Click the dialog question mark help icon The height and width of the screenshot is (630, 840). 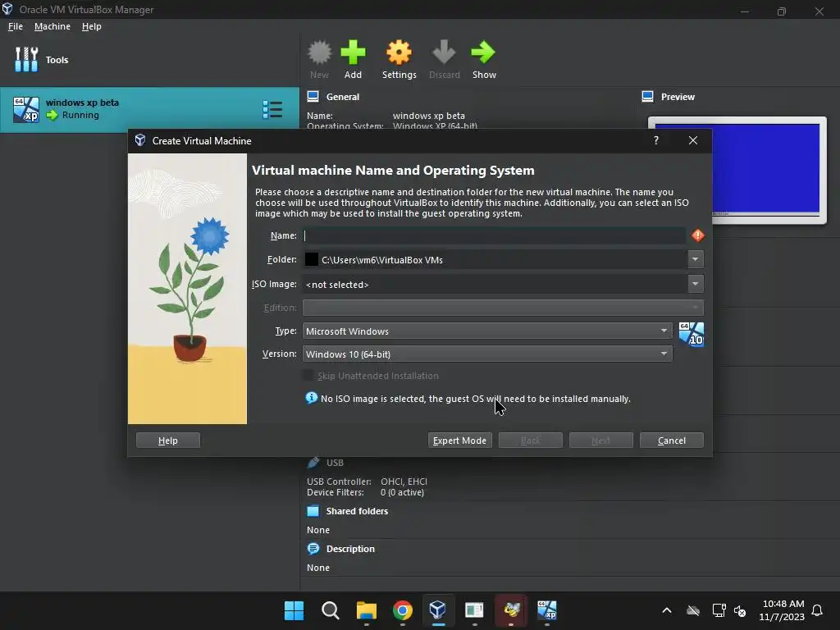(656, 140)
